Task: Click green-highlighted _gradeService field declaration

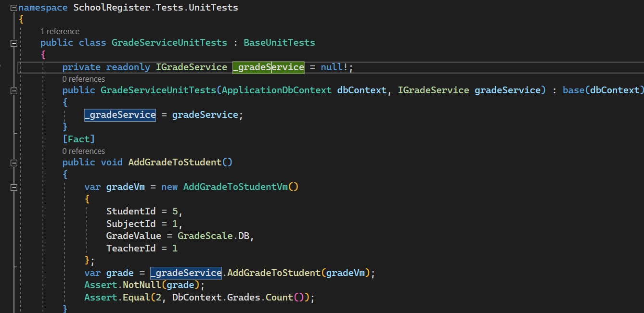Action: (268, 67)
